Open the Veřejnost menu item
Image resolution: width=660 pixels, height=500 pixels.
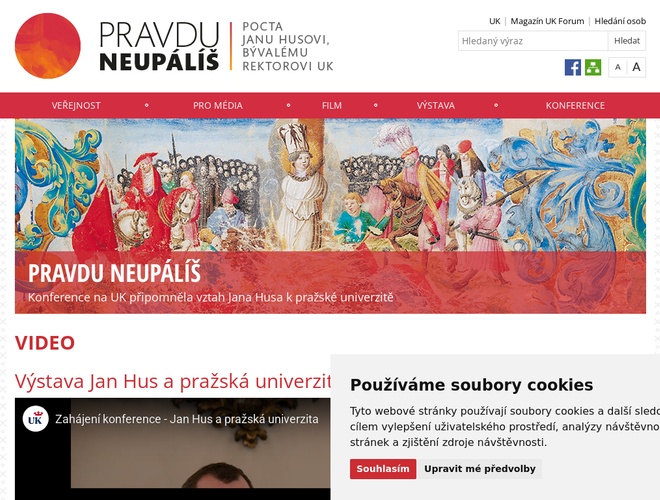pos(76,106)
